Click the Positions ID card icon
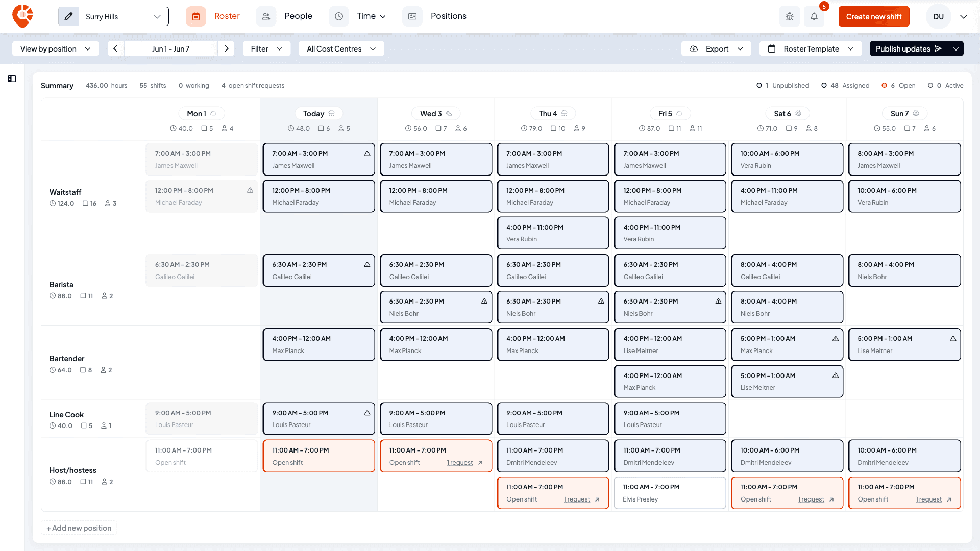This screenshot has height=551, width=980. click(412, 16)
